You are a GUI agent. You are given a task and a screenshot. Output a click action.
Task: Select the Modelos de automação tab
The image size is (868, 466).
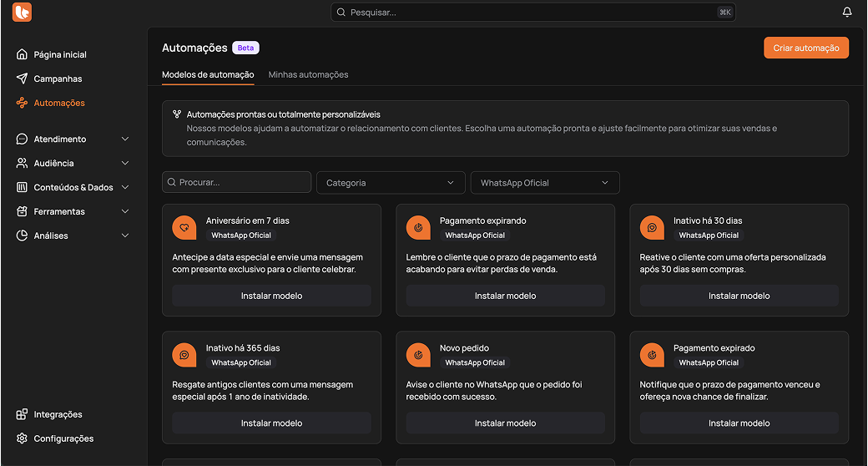click(208, 74)
